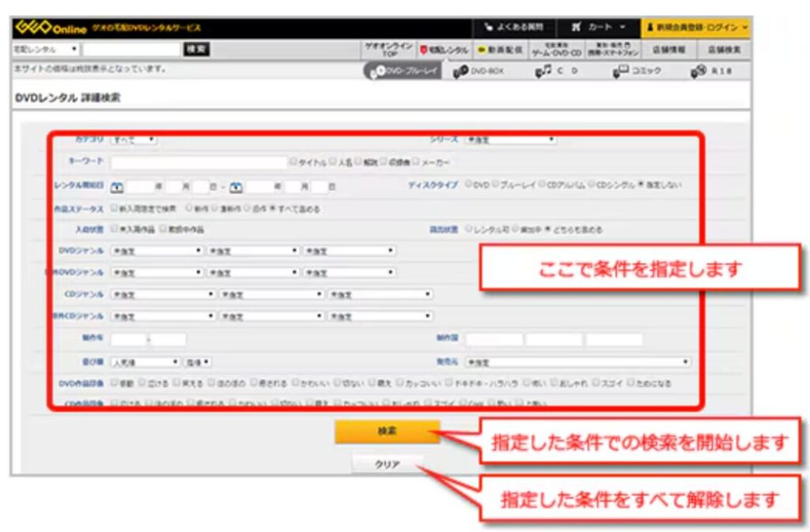Select the CD music note category
The height and width of the screenshot is (532, 810).
(543, 71)
